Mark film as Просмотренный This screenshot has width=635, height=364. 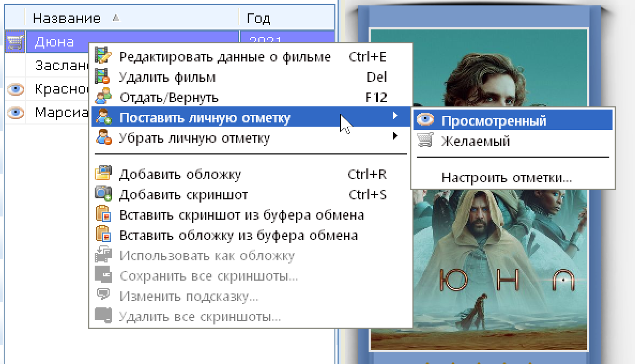pos(512,120)
